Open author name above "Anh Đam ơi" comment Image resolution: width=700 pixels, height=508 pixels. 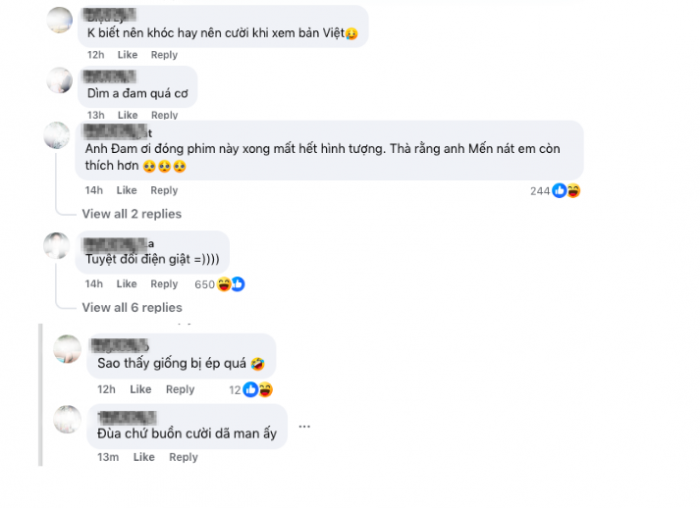[118, 132]
